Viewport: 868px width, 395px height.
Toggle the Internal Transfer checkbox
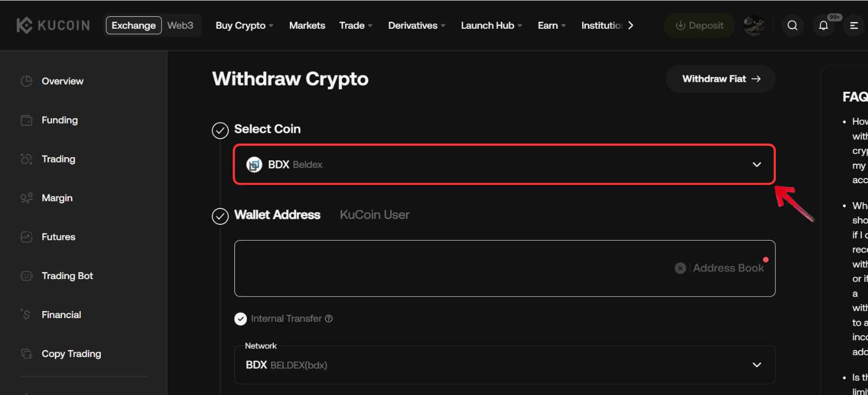pos(240,319)
